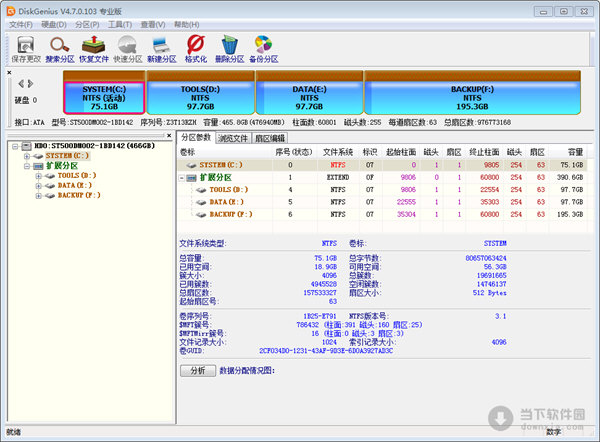Expand the SYSTEM(C:) tree node
This screenshot has width=600, height=442.
click(26, 156)
